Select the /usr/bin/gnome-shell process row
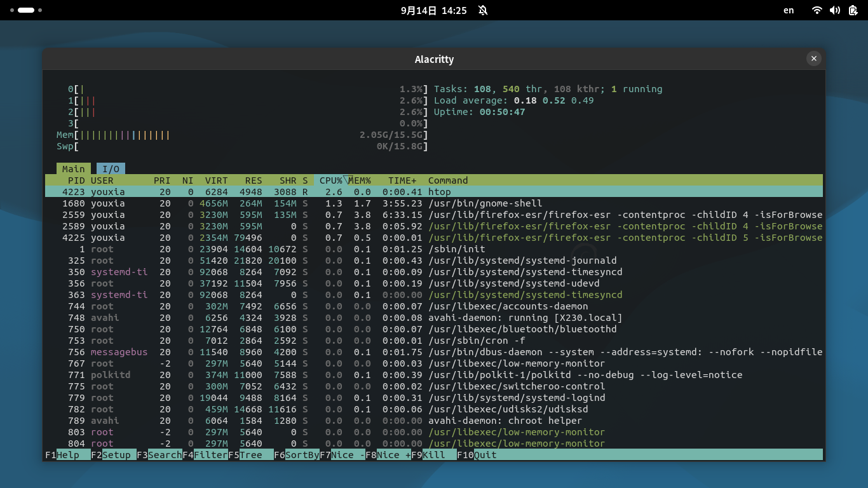 (434, 203)
